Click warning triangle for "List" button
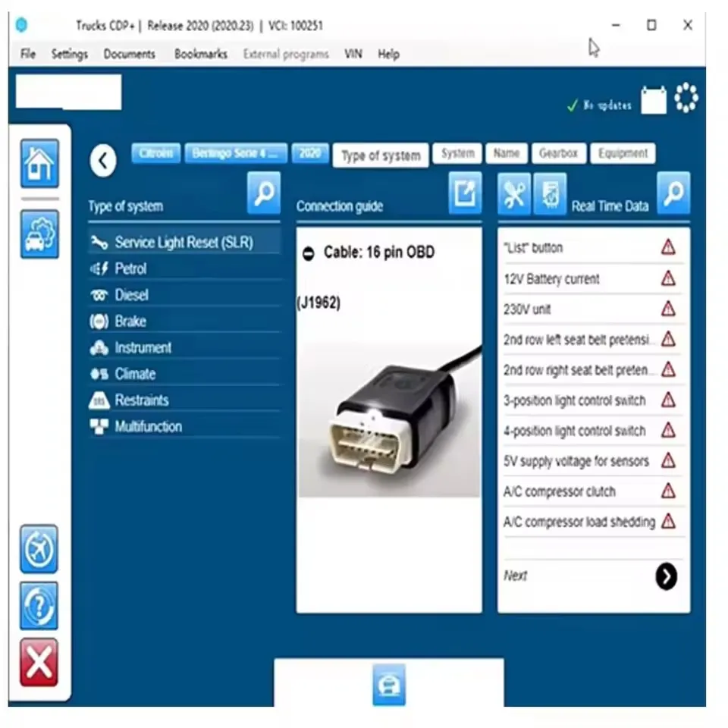728x728 pixels. pos(668,247)
